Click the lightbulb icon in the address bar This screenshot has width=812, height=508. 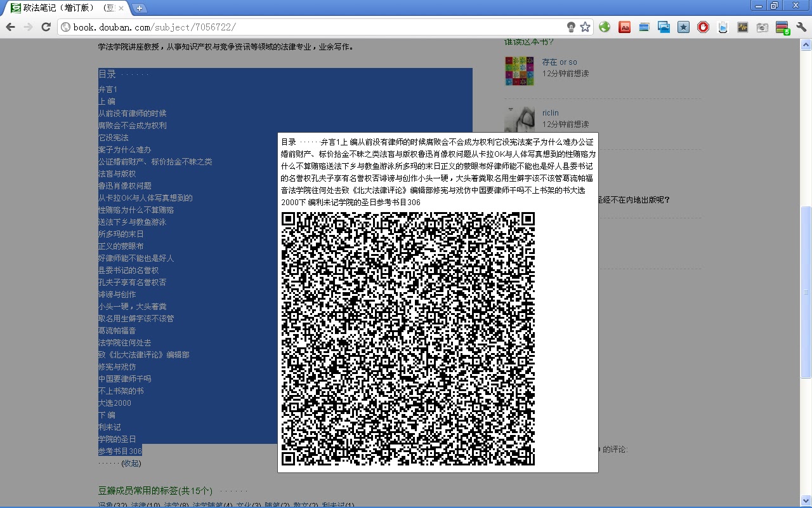coord(571,27)
